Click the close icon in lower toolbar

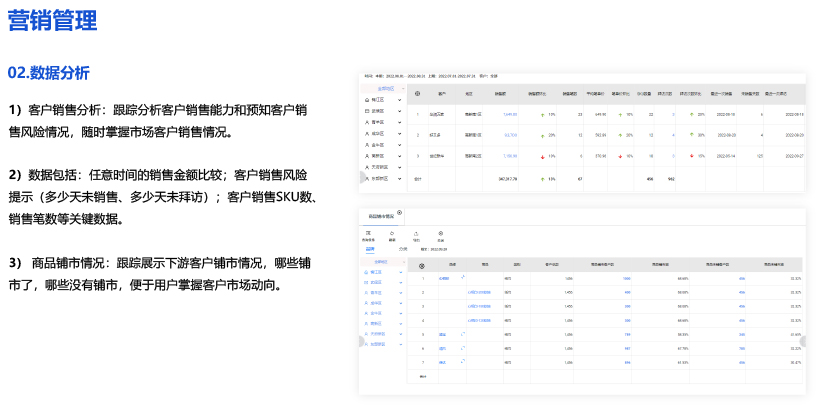click(x=441, y=233)
